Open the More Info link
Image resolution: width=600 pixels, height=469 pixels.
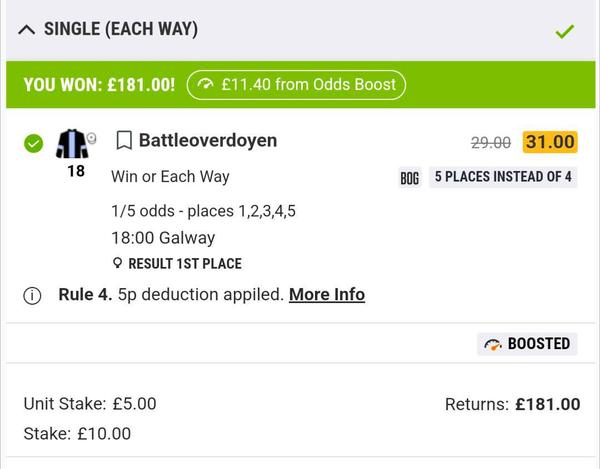[x=327, y=294]
